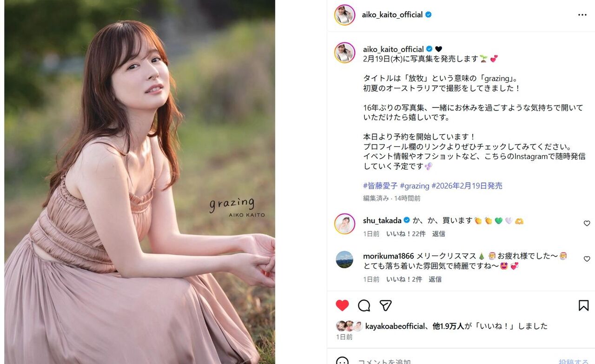Open morikuma1866's profile avatar
Screen dimensions: 595x364
[344, 259]
